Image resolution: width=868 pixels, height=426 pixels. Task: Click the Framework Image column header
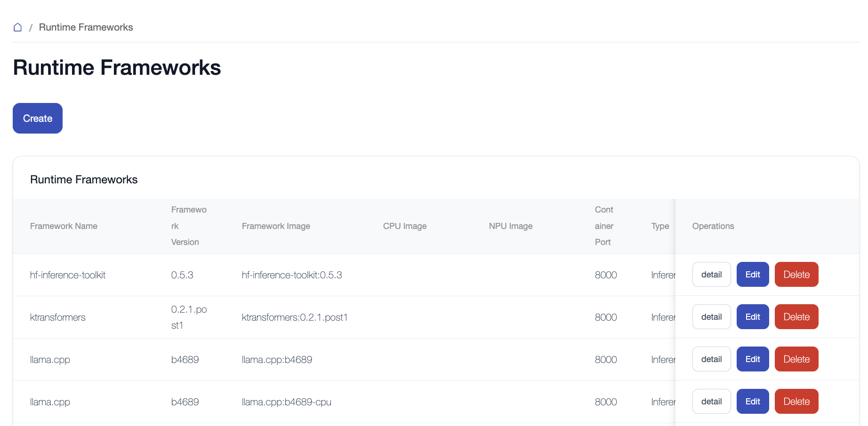[276, 226]
